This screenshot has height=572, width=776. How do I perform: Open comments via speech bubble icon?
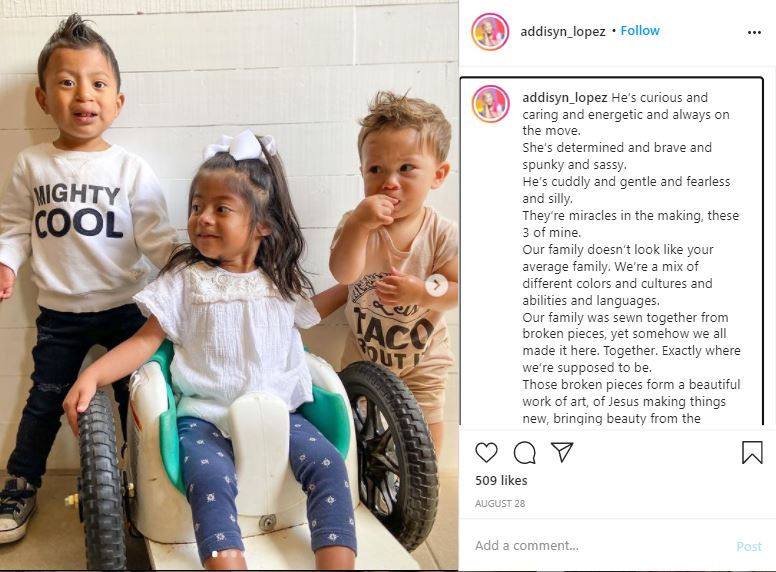tap(525, 452)
